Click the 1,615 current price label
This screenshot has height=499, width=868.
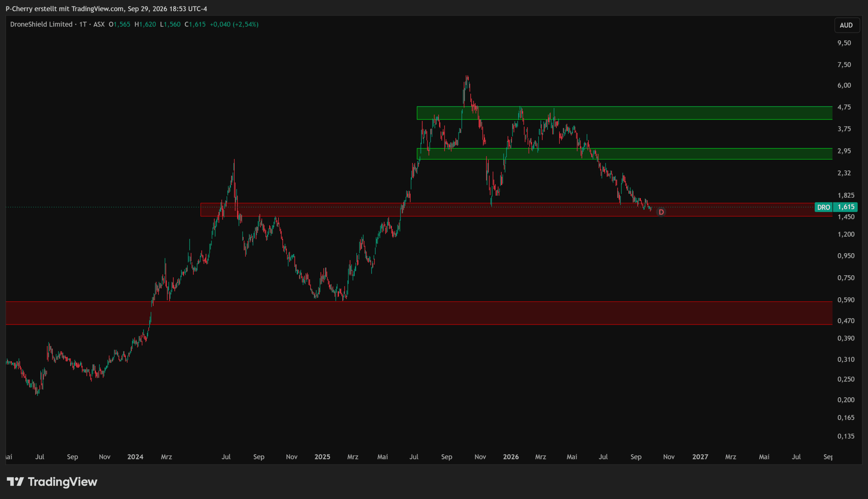846,207
